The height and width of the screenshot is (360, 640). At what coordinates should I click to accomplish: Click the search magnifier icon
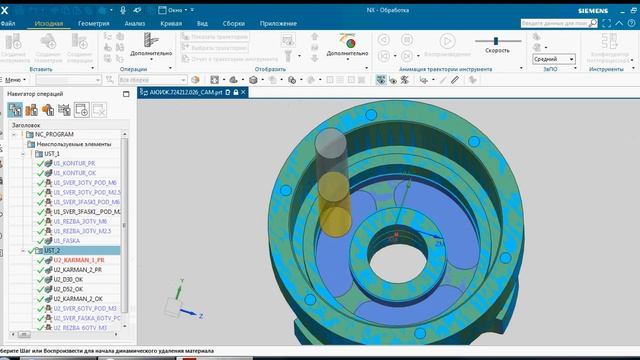[x=593, y=24]
